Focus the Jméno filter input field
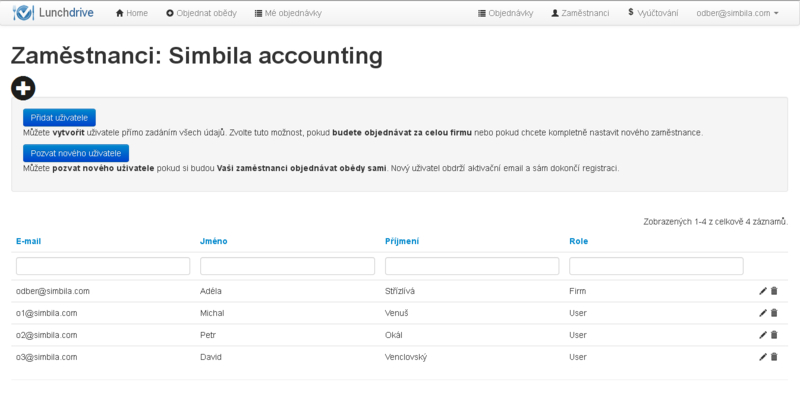This screenshot has height=408, width=800. click(x=287, y=266)
